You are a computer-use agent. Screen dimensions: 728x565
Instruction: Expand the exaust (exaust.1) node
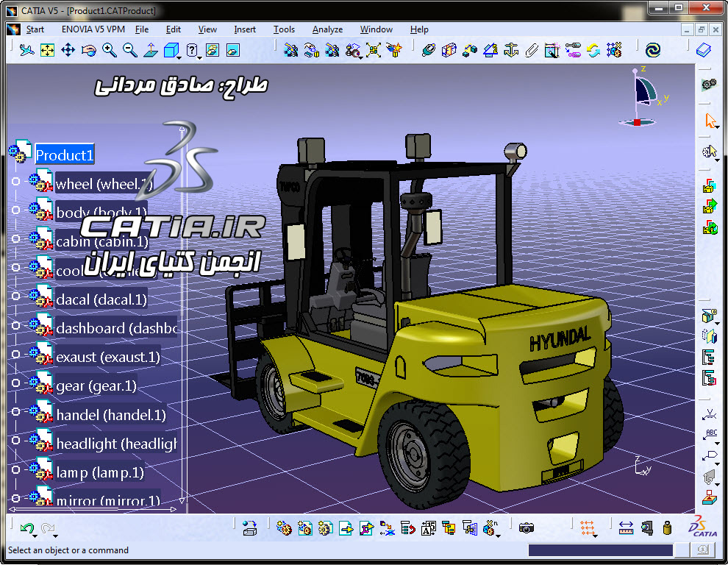click(15, 354)
